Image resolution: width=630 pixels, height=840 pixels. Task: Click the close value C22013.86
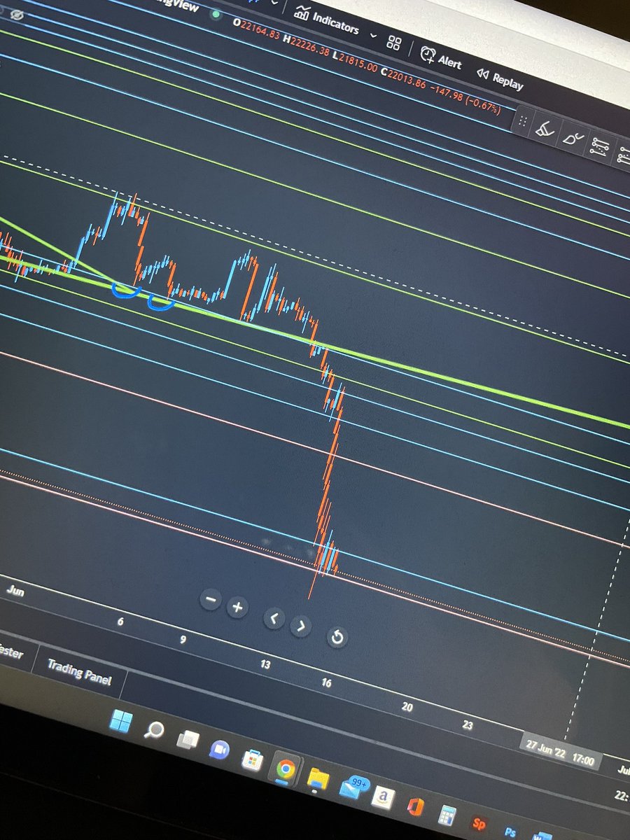[403, 78]
